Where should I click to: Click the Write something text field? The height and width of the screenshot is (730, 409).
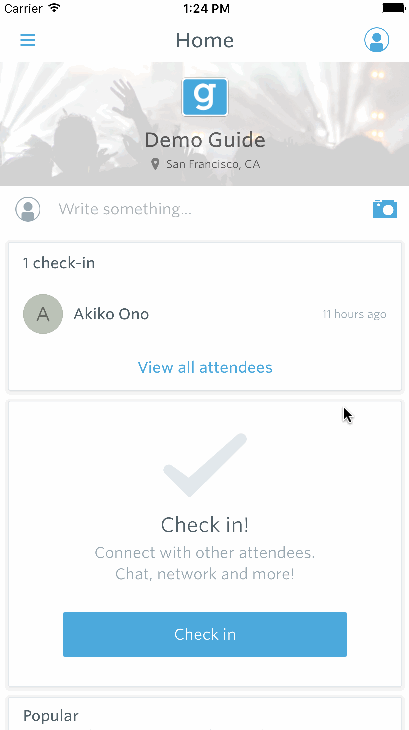point(210,209)
